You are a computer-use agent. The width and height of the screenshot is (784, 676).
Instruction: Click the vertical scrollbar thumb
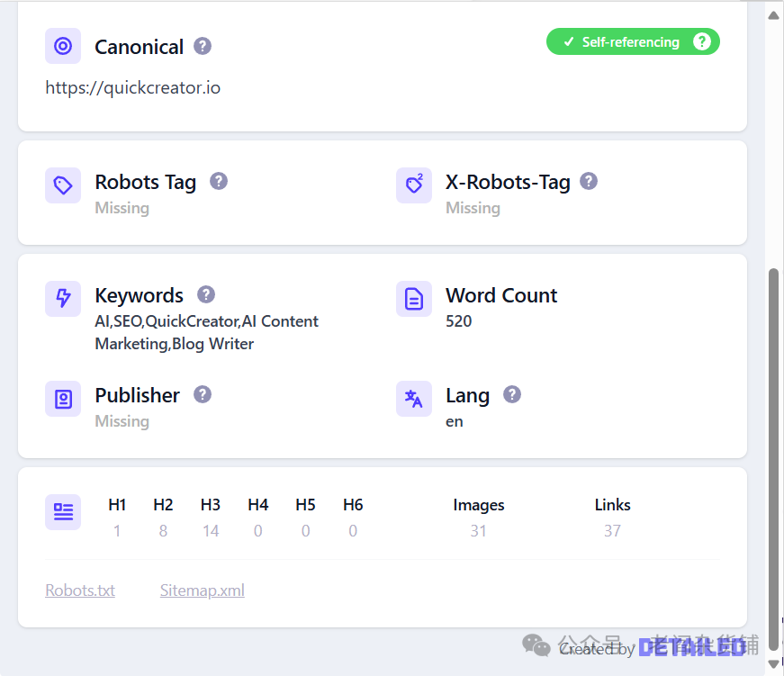pos(774,450)
